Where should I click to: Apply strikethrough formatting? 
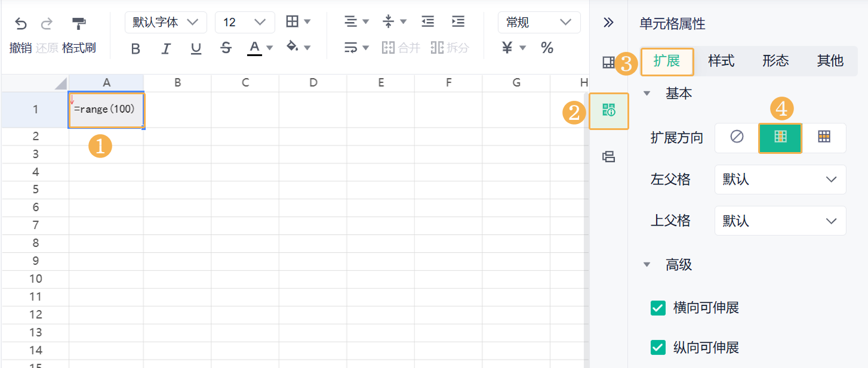[x=226, y=48]
